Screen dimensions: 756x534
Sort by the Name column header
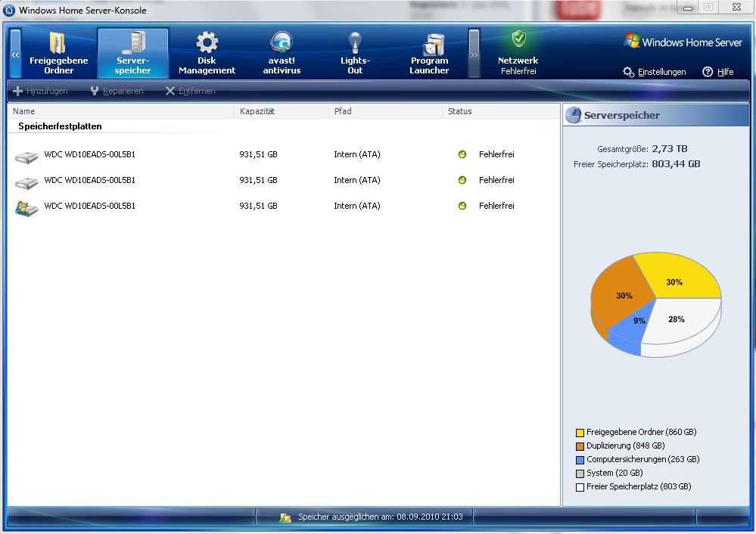pos(121,111)
